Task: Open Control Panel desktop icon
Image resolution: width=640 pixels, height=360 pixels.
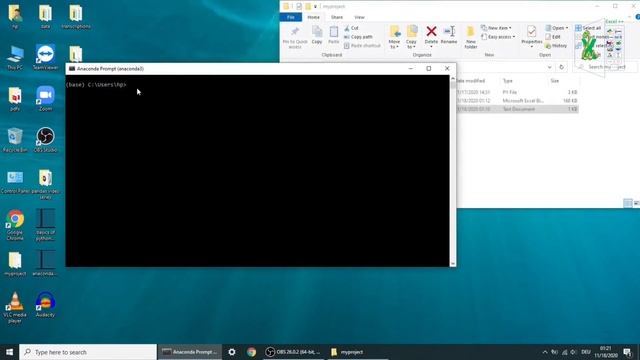Action: coord(15,182)
